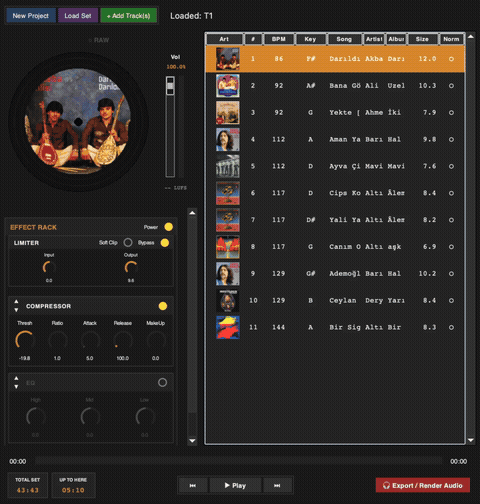
Task: Move the EQ module up in rack
Action: pyautogui.click(x=16, y=378)
